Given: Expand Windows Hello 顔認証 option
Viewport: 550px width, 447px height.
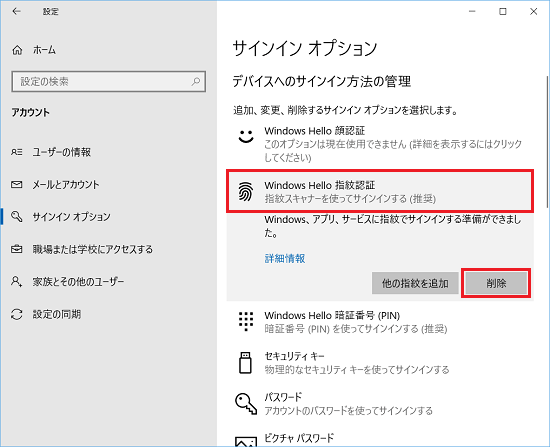Looking at the screenshot, I should (x=380, y=144).
